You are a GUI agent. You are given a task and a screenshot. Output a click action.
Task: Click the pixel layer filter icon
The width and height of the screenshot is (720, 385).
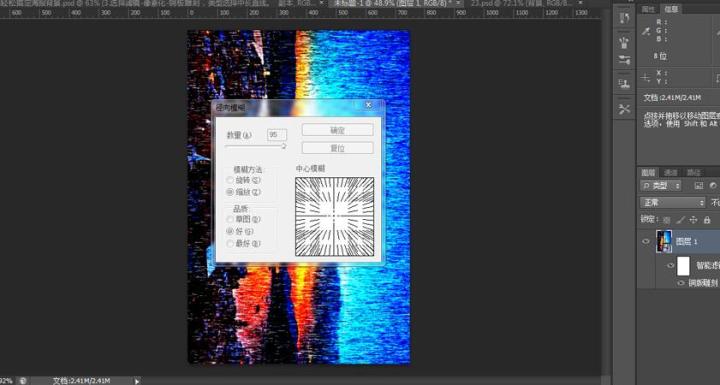coord(698,186)
